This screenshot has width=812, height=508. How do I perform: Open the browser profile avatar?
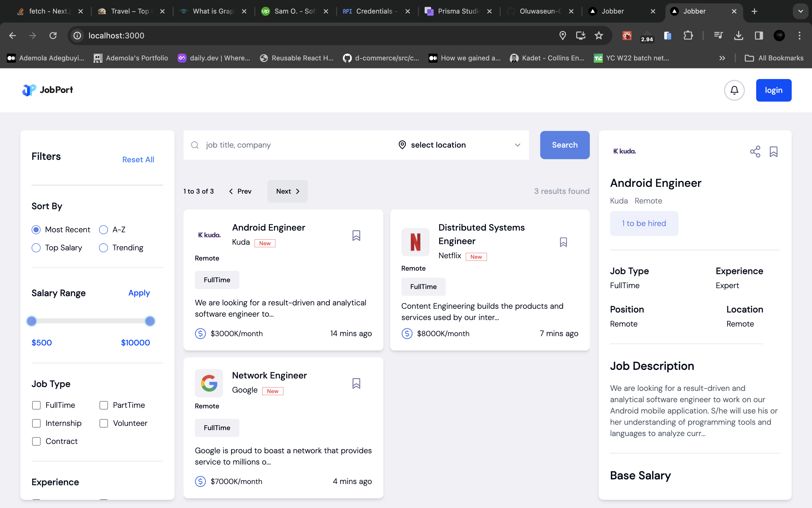(779, 35)
